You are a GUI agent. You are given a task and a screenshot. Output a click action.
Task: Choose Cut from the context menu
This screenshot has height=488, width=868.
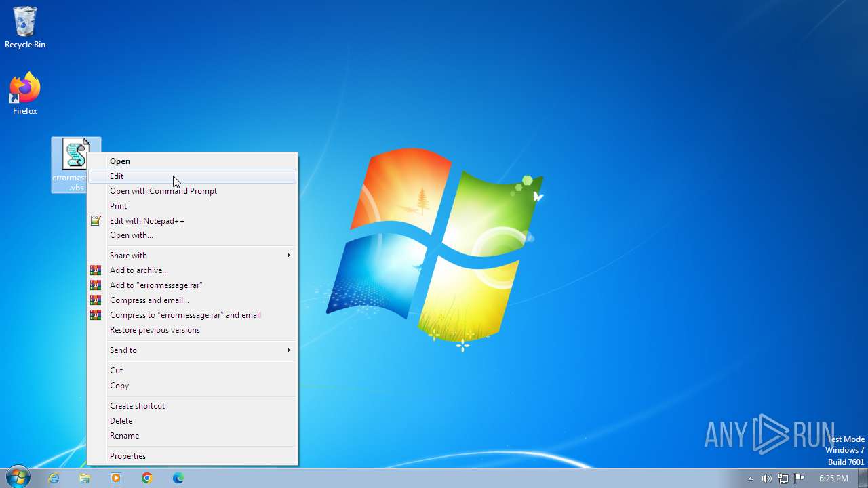pyautogui.click(x=193, y=371)
